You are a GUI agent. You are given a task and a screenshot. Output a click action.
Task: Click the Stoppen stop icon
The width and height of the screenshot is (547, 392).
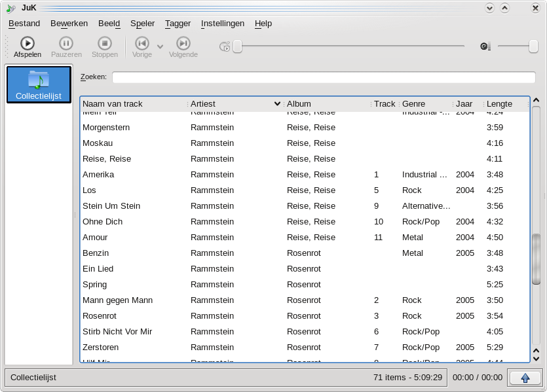coord(105,43)
